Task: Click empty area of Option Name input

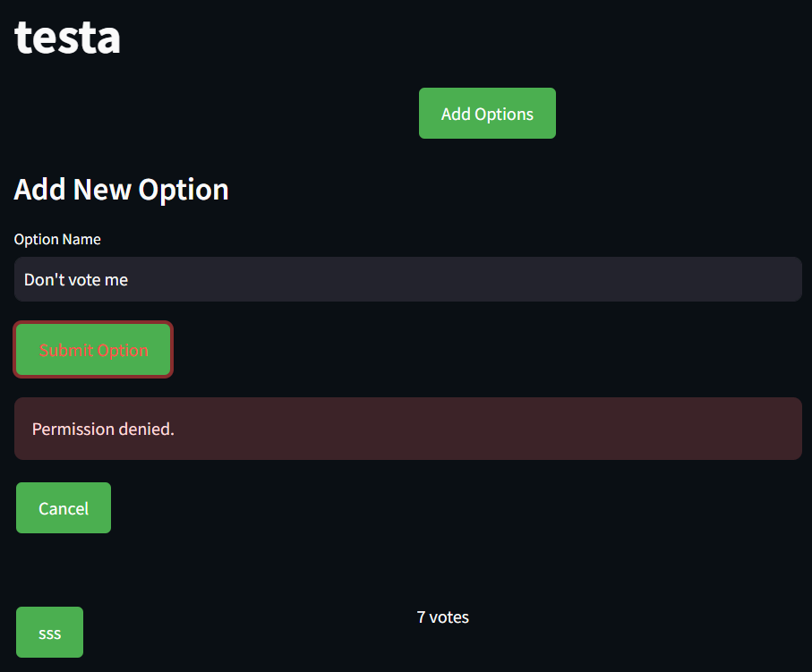Action: 466,279
